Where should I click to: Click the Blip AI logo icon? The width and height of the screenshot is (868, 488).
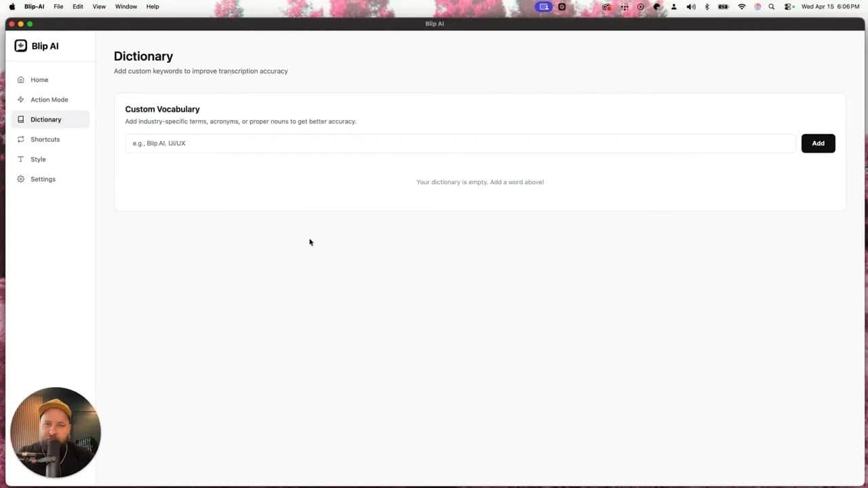[21, 46]
